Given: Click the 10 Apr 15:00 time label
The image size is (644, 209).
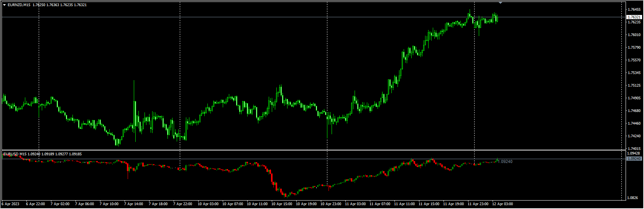Looking at the screenshot, I should point(282,204).
